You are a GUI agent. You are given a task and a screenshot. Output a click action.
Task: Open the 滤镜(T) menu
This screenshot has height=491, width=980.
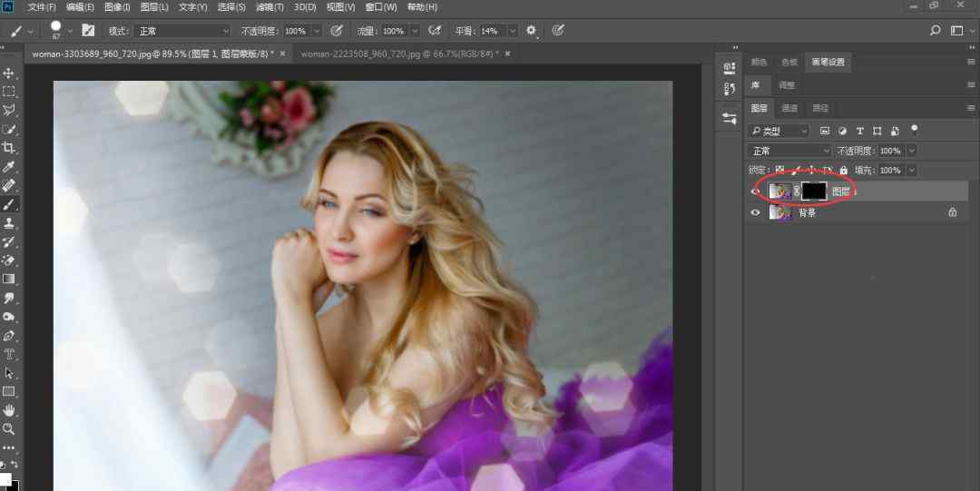coord(269,7)
